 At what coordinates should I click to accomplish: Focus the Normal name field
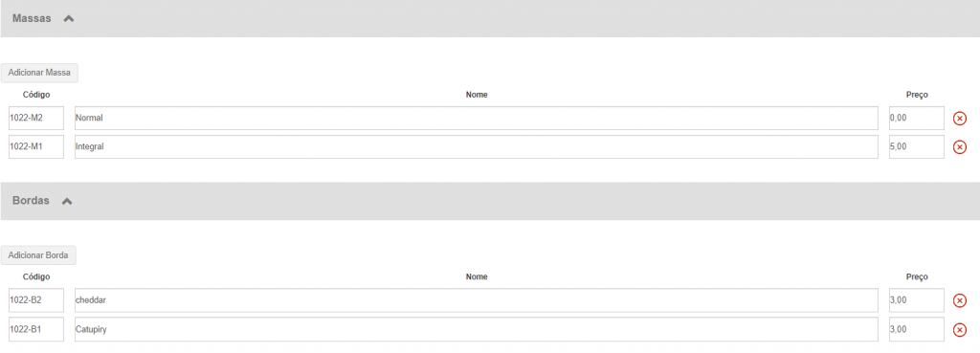click(x=477, y=118)
